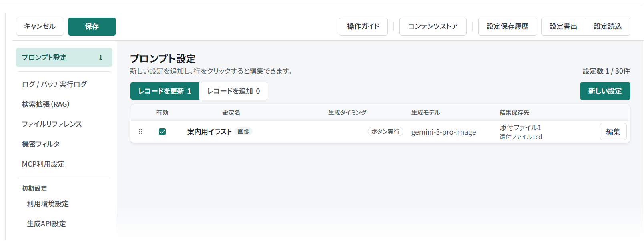Click the 添付ファイル1cd sub-label
This screenshot has width=644, height=241.
tap(521, 137)
